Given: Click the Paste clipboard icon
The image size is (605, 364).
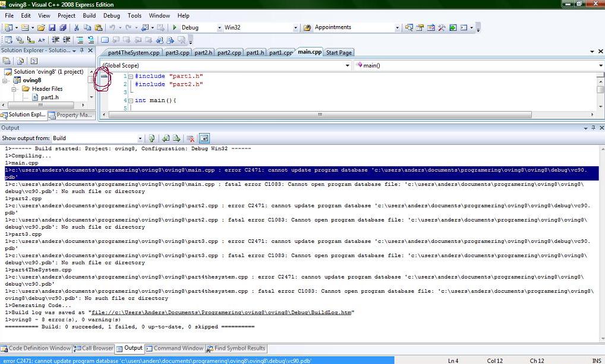Looking at the screenshot, I should pyautogui.click(x=97, y=27).
